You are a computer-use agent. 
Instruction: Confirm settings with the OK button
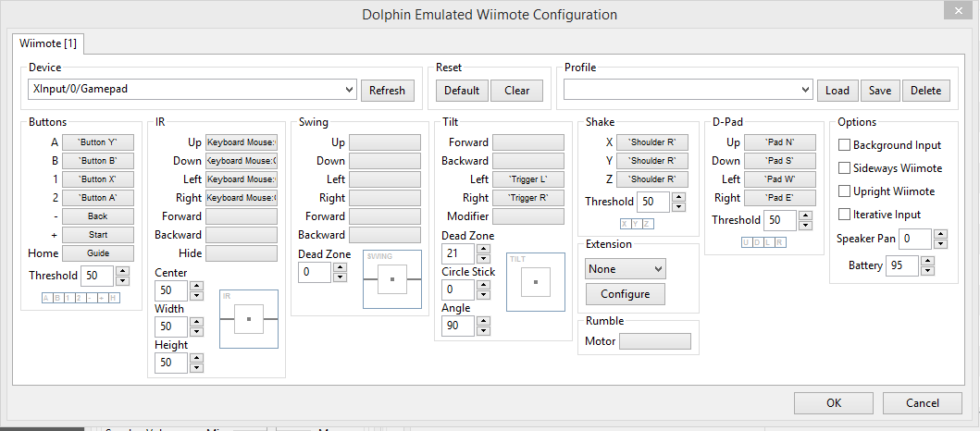tap(834, 403)
